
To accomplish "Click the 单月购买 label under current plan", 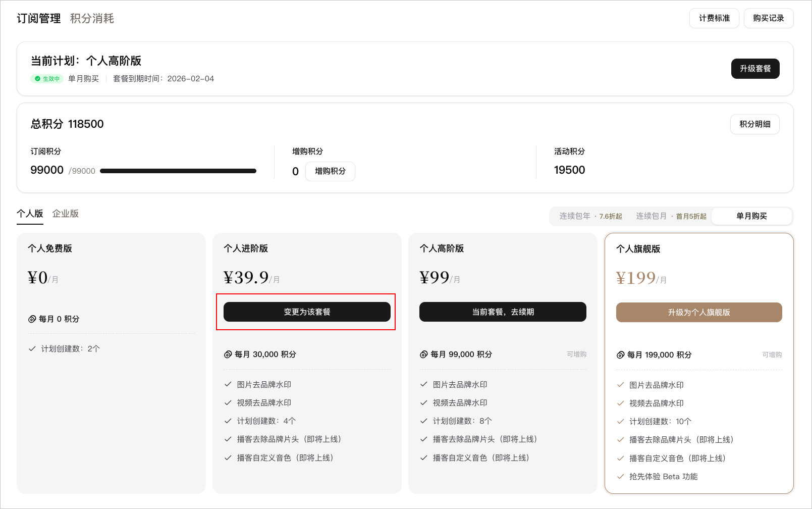I will [84, 79].
